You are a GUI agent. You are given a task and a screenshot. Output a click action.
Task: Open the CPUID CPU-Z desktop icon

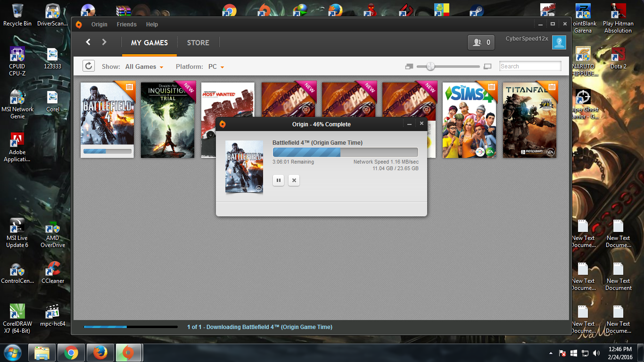pos(17,61)
